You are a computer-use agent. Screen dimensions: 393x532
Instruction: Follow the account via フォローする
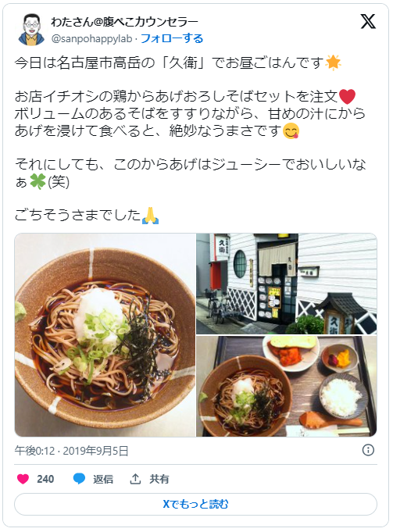pyautogui.click(x=172, y=39)
